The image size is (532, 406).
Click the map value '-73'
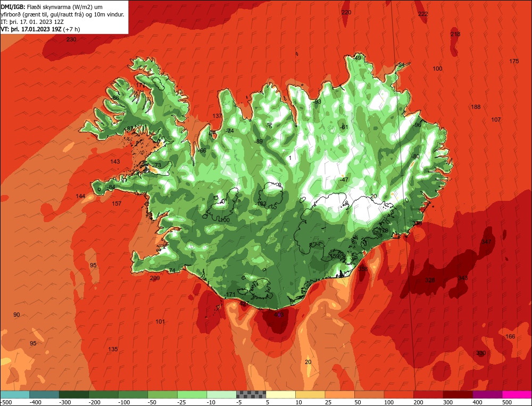coord(156,165)
